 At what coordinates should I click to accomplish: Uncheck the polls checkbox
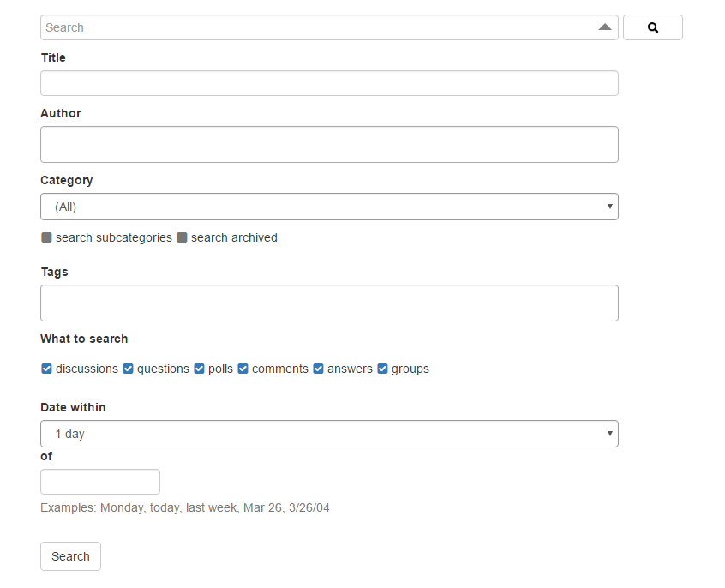[x=199, y=369]
